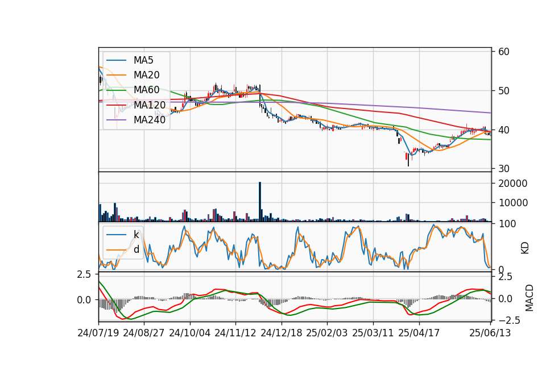The width and height of the screenshot is (546, 392).
Task: Click the 50 price axis tick label
Action: (x=504, y=91)
